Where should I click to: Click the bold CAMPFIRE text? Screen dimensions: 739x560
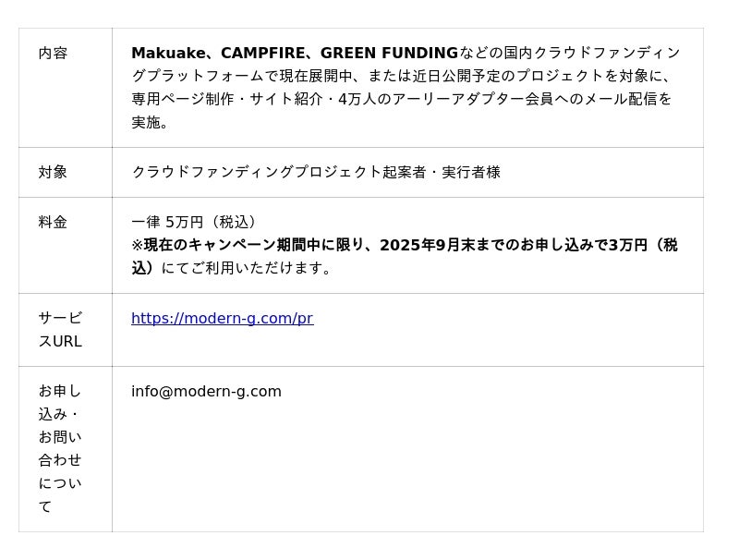pyautogui.click(x=263, y=53)
